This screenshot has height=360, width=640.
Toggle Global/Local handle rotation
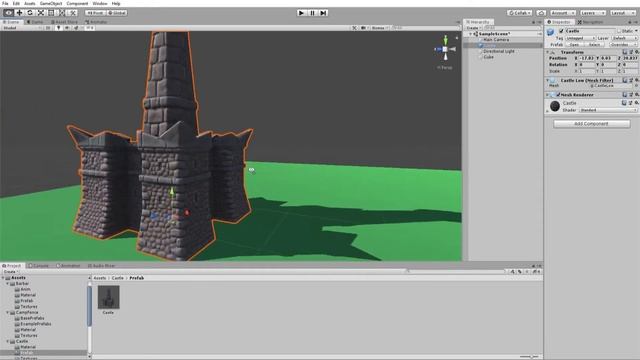[x=117, y=13]
